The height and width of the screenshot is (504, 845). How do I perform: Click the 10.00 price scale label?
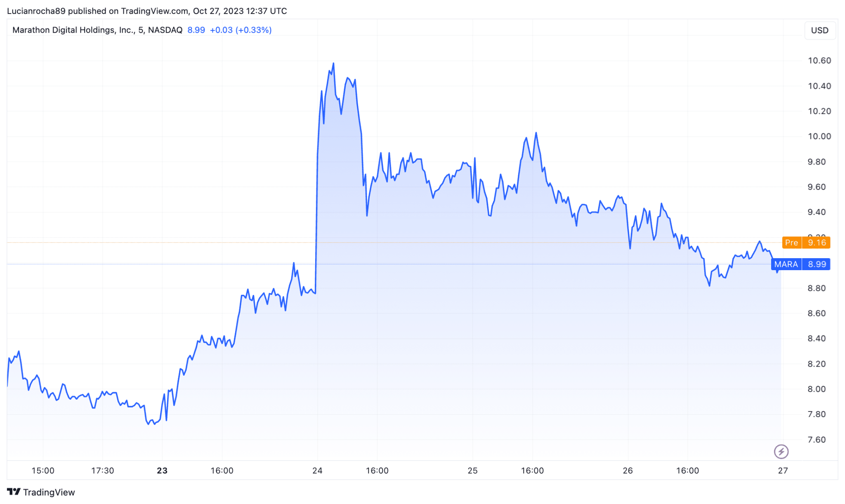pyautogui.click(x=819, y=137)
